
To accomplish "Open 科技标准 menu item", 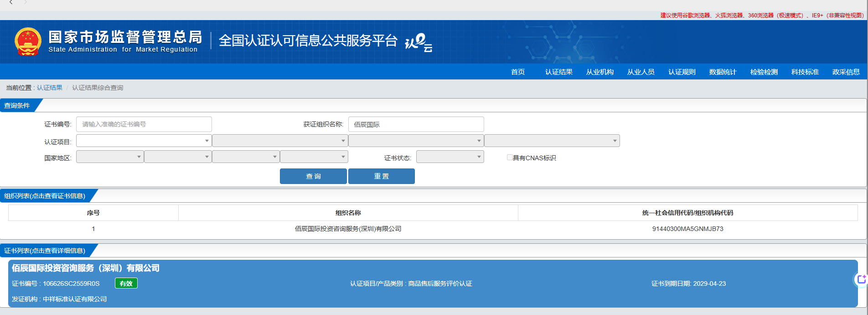I will coord(805,72).
